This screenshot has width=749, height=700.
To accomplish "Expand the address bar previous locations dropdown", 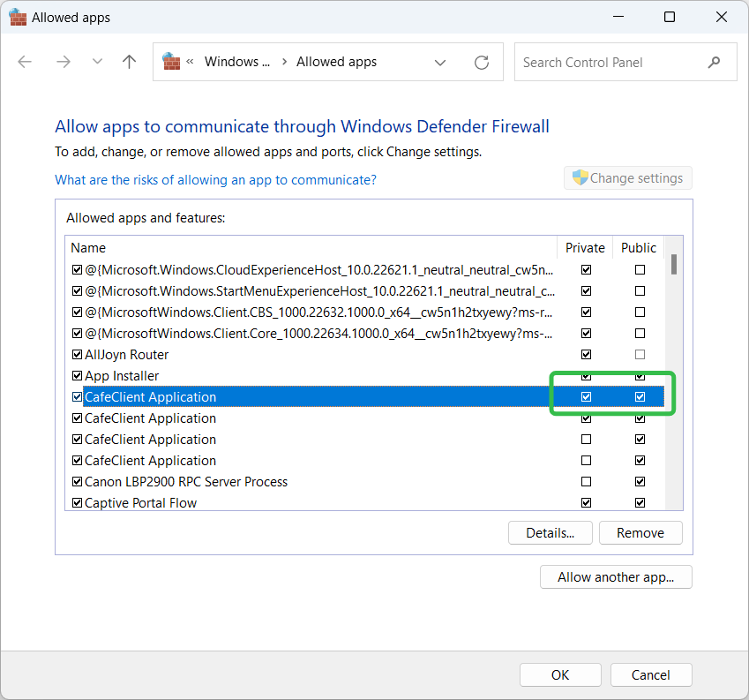I will pos(440,62).
